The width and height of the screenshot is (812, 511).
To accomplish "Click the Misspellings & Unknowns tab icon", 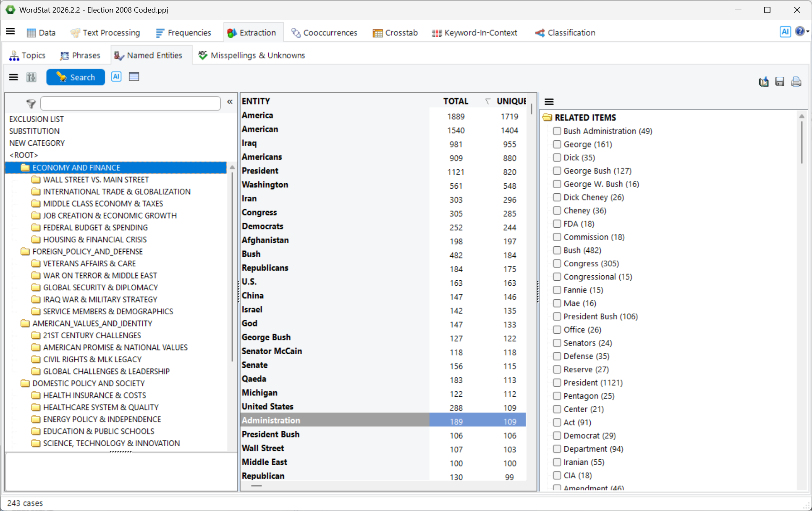I will point(203,55).
